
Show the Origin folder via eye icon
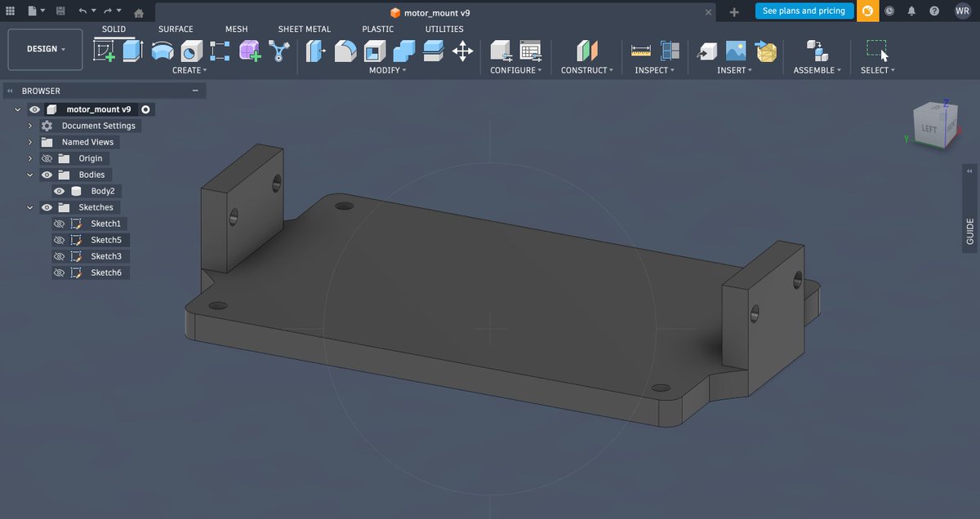[47, 158]
